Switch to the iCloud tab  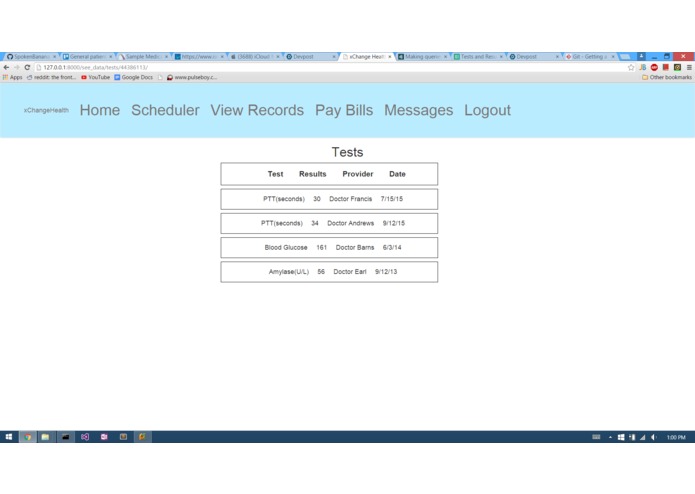pyautogui.click(x=255, y=57)
